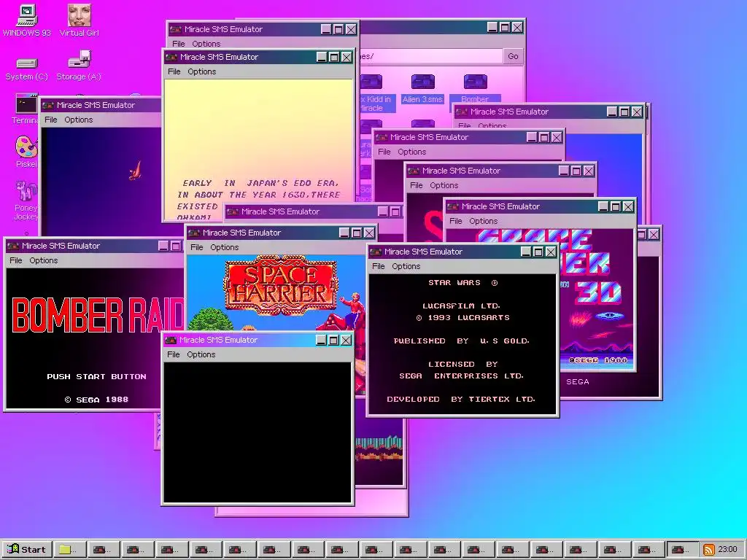Open the Poney Jockey desktop icon

[x=26, y=200]
